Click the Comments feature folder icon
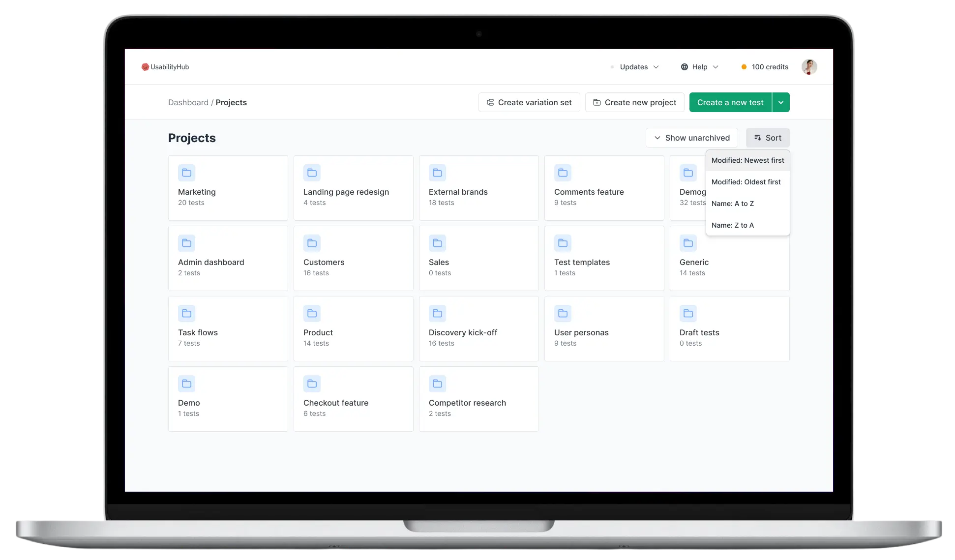The image size is (955, 560). click(x=563, y=173)
